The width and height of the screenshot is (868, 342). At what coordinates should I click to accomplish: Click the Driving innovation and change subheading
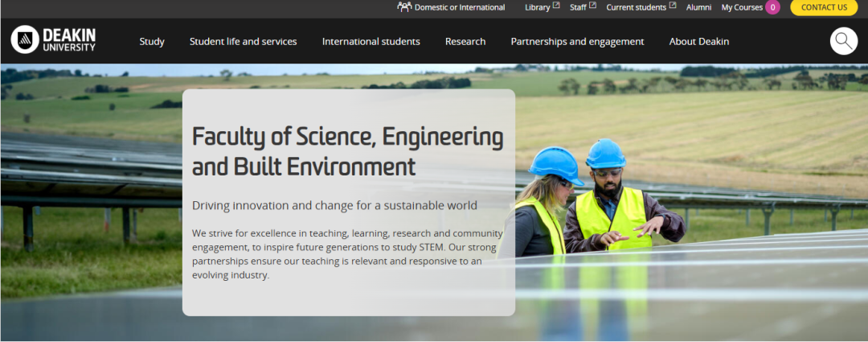pyautogui.click(x=334, y=206)
